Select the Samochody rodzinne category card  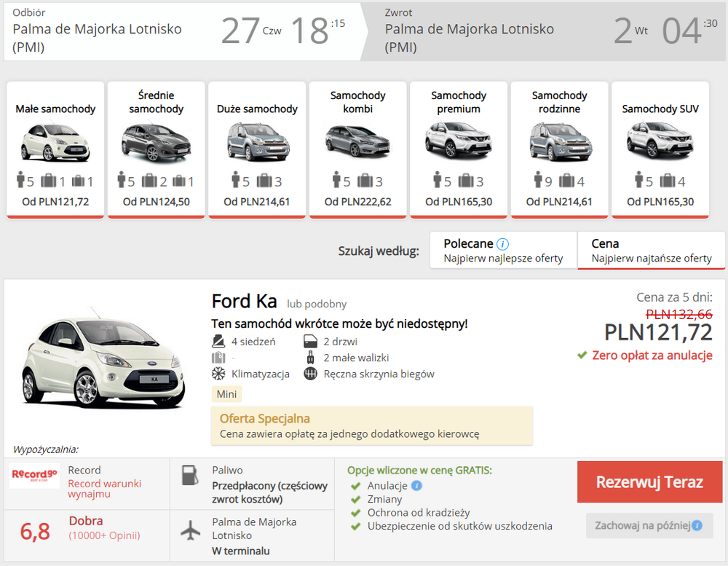point(559,149)
